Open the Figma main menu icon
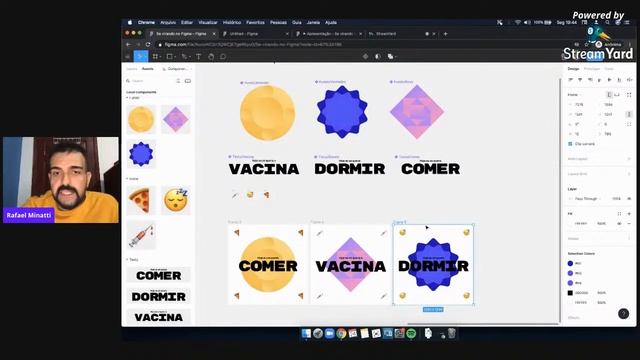This screenshot has height=360, width=640. point(127,56)
